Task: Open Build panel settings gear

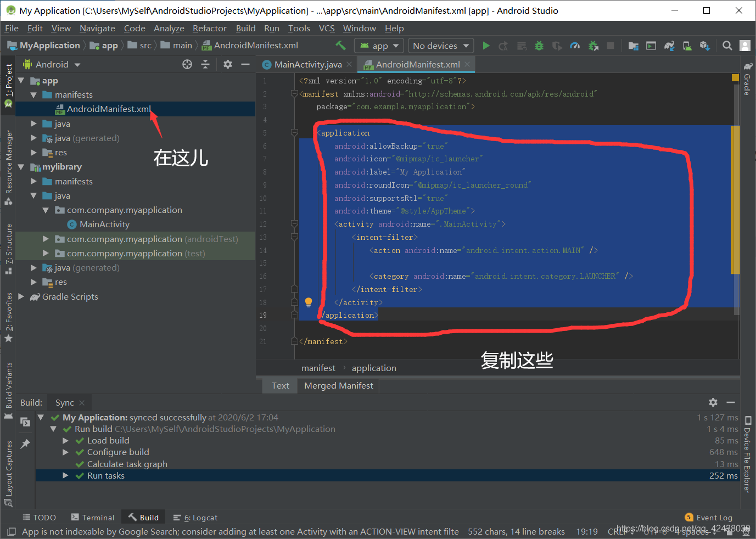Action: coord(713,402)
